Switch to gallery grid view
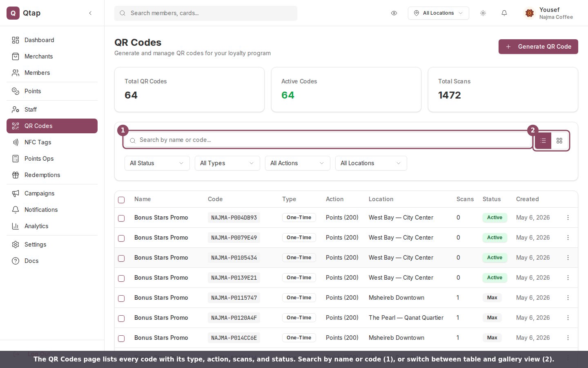 pos(559,141)
